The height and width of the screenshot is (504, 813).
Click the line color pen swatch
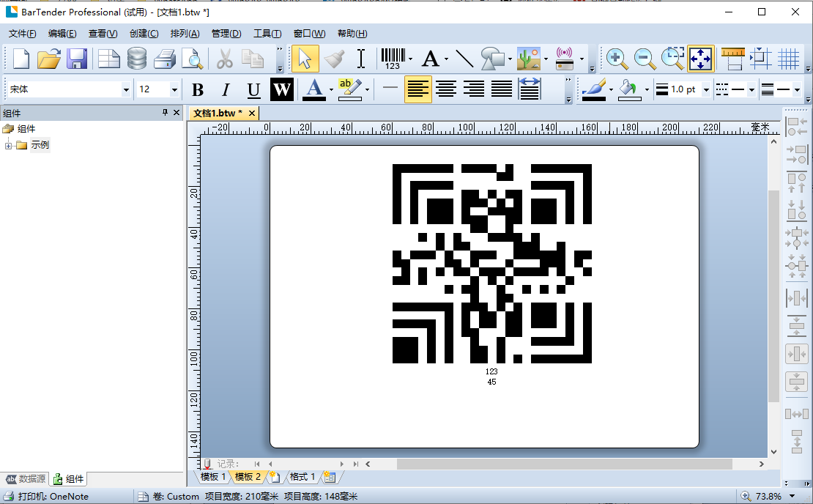tap(594, 89)
